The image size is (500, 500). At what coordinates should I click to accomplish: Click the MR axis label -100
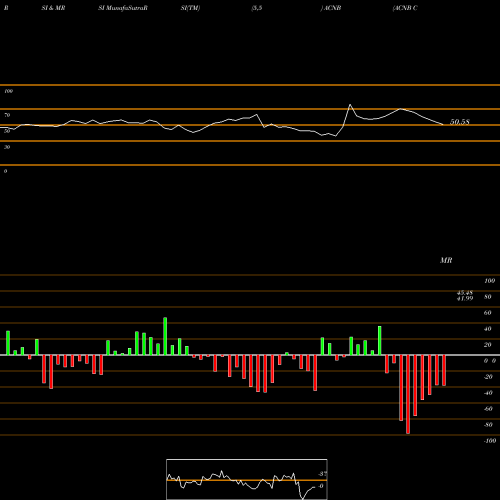click(x=490, y=441)
